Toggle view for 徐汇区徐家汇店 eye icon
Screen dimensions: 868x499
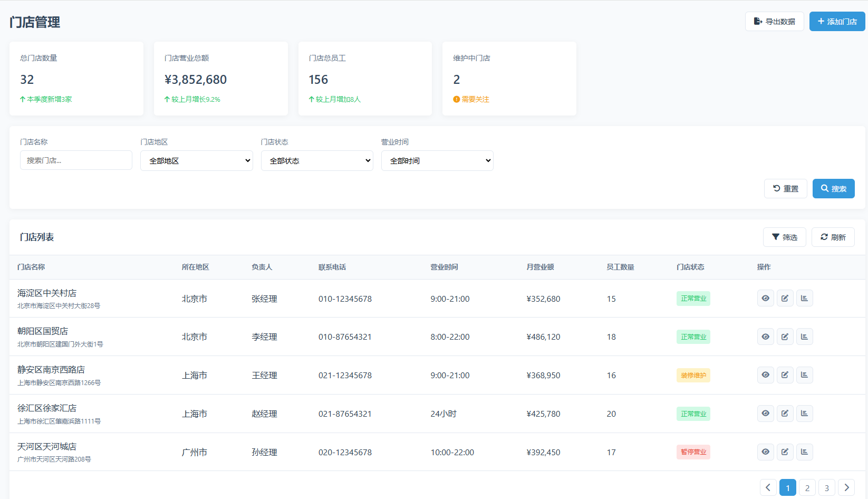point(765,414)
